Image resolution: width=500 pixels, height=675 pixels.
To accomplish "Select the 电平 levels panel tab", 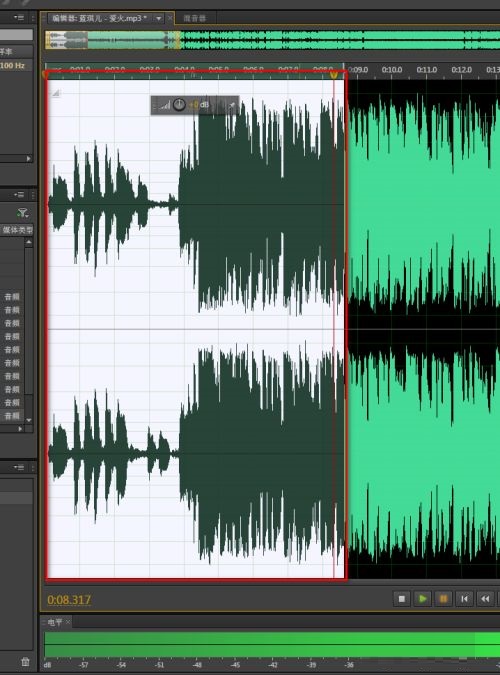I will point(55,622).
